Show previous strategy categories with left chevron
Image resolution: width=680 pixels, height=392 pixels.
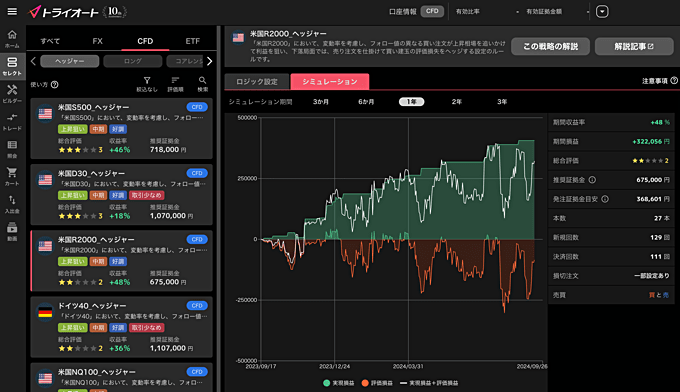pyautogui.click(x=33, y=61)
